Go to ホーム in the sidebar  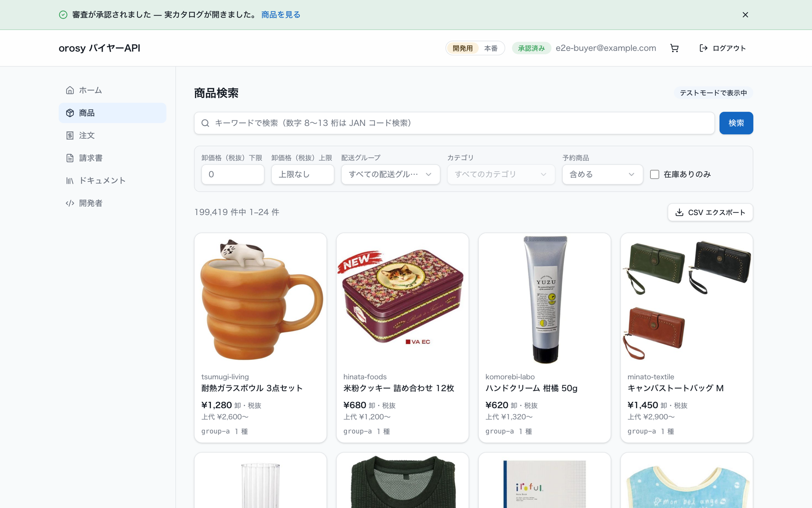tap(112, 90)
